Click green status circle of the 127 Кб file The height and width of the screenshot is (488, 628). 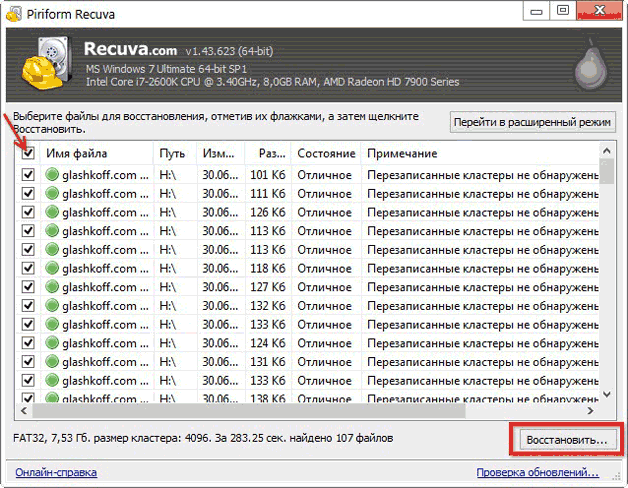tap(53, 286)
